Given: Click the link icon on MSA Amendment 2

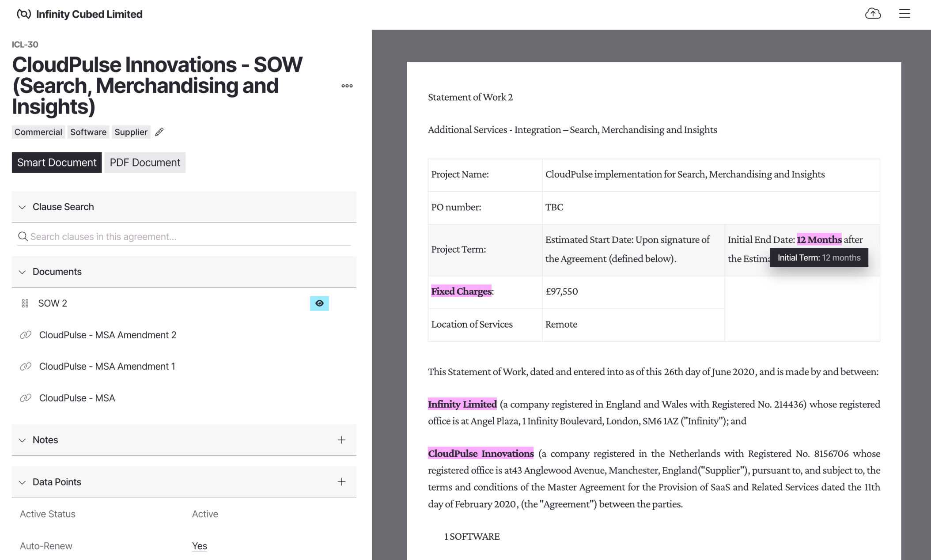Looking at the screenshot, I should click(26, 335).
